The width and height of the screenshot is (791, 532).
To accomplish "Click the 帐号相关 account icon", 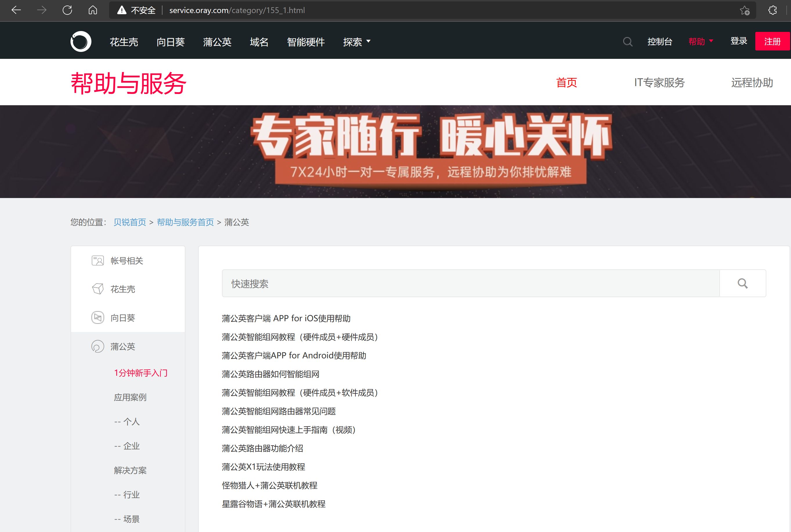I will (98, 261).
